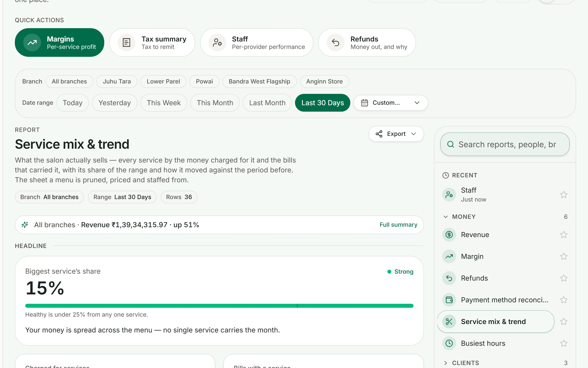Favorite the Revenue report star
The image size is (588, 368).
pos(564,235)
